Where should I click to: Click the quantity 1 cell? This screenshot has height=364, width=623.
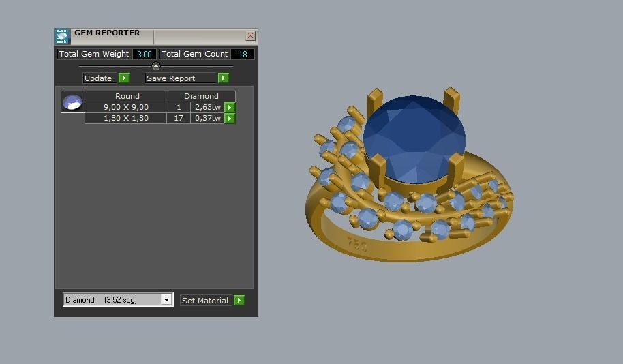pos(179,107)
